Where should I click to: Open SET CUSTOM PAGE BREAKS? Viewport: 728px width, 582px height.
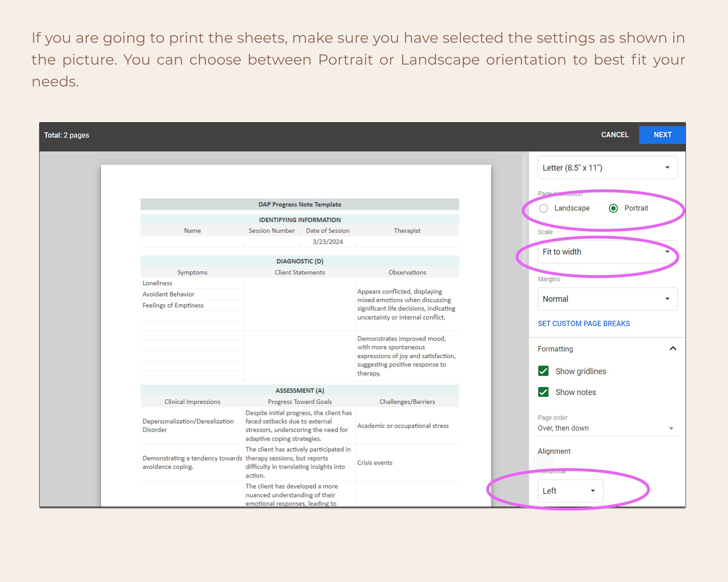click(x=584, y=323)
